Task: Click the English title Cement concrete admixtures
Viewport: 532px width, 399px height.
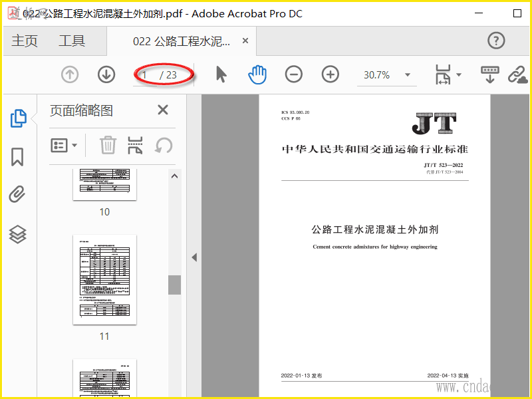Action: click(x=375, y=247)
